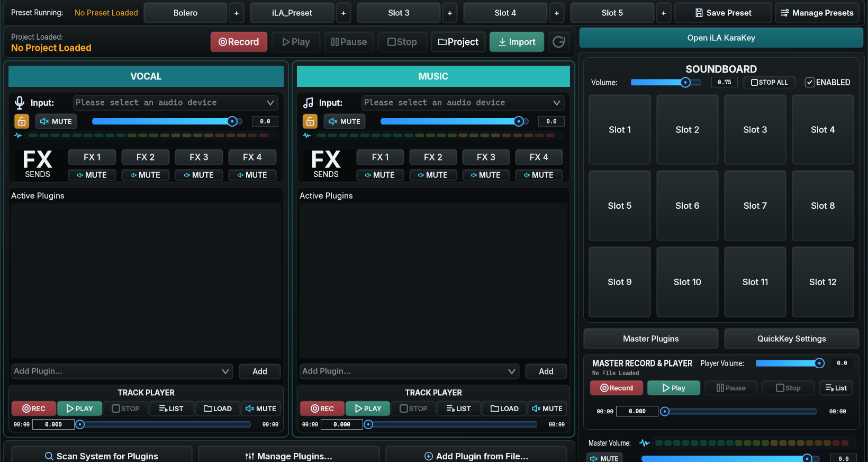The image size is (868, 462).
Task: Mute the Master Volume
Action: (604, 458)
